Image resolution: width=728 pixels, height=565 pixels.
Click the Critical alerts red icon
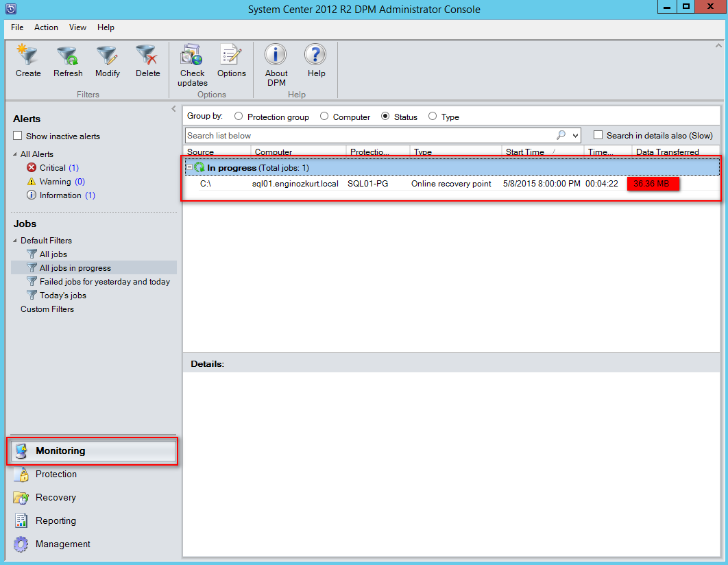click(32, 167)
